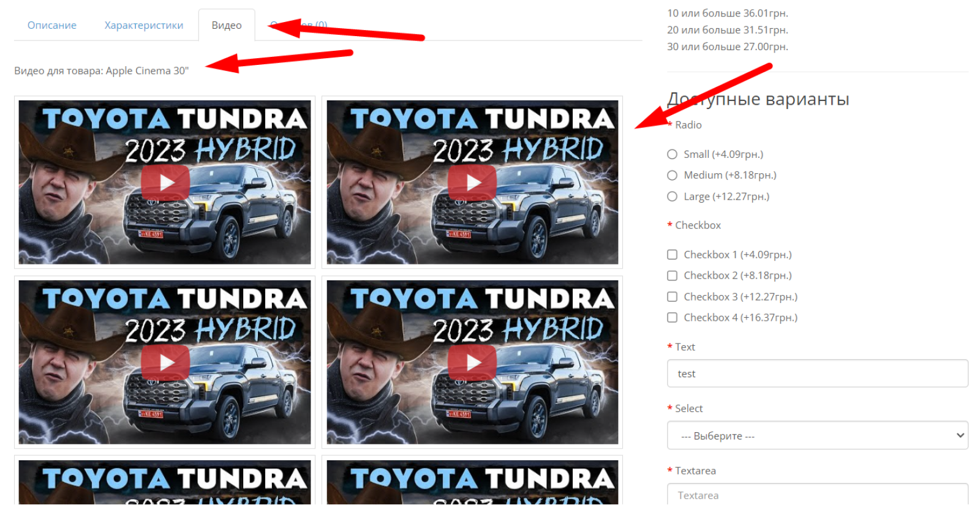The height and width of the screenshot is (505, 980).
Task: Click the Checkbox option group label
Action: click(x=698, y=225)
